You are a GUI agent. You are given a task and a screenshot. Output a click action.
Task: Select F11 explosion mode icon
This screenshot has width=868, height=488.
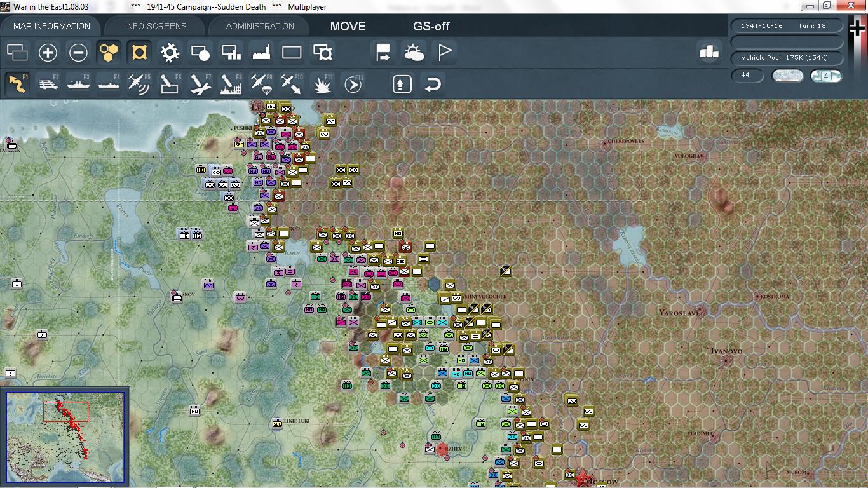click(322, 84)
